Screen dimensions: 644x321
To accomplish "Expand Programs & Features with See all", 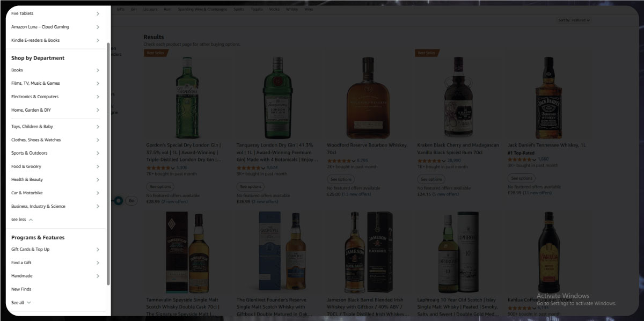I will [x=21, y=303].
